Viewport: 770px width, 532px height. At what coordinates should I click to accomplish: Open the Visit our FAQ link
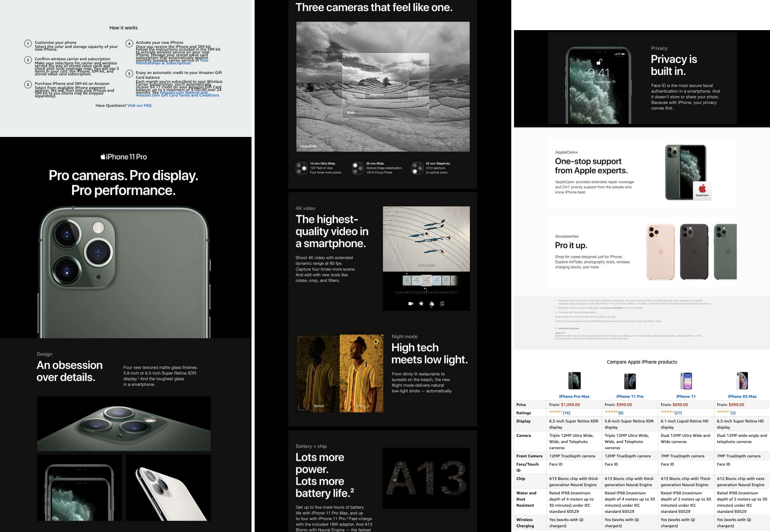[x=139, y=105]
